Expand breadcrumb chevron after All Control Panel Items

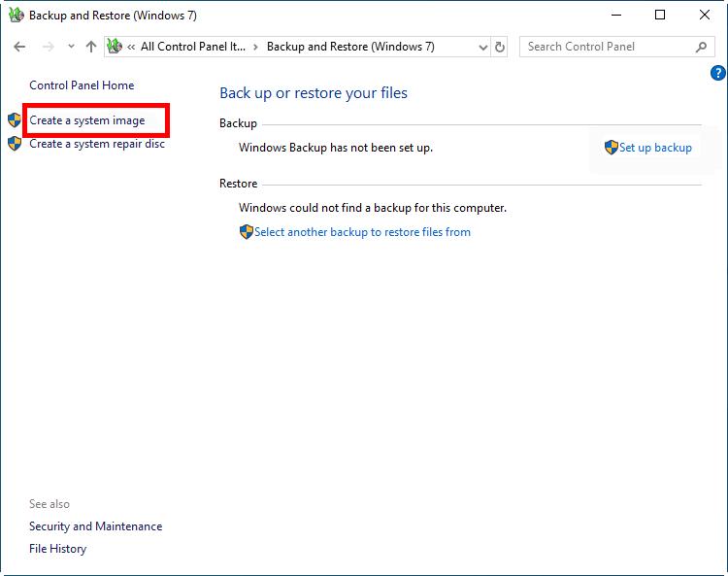pos(255,47)
